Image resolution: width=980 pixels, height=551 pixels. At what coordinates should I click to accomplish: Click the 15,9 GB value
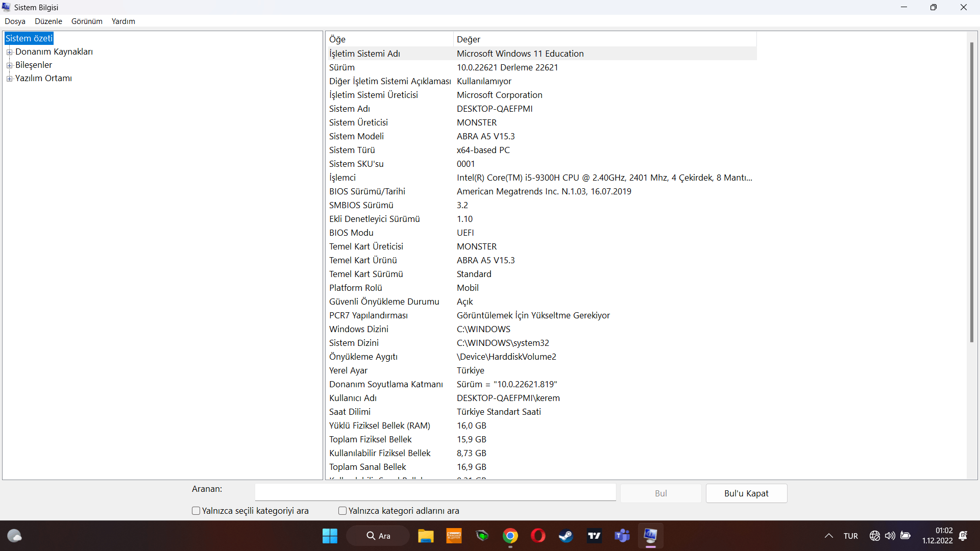pyautogui.click(x=472, y=439)
